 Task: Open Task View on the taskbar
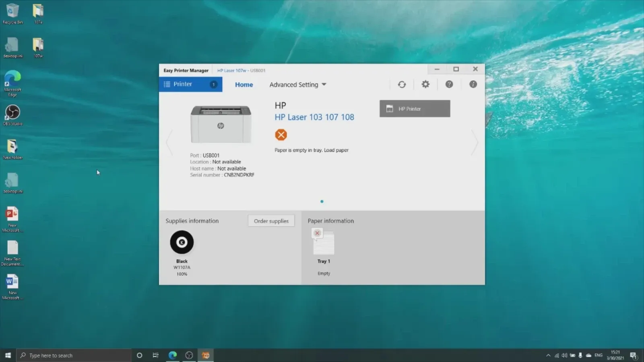tap(155, 355)
